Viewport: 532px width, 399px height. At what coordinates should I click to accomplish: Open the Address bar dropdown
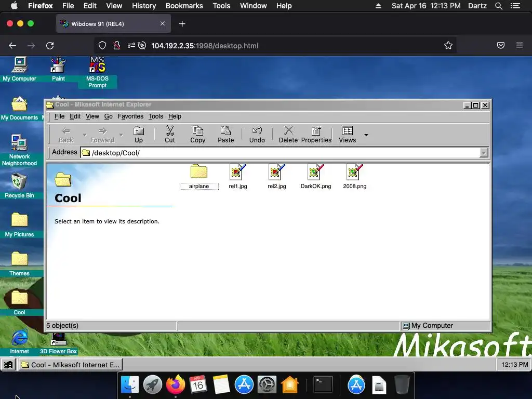[484, 153]
